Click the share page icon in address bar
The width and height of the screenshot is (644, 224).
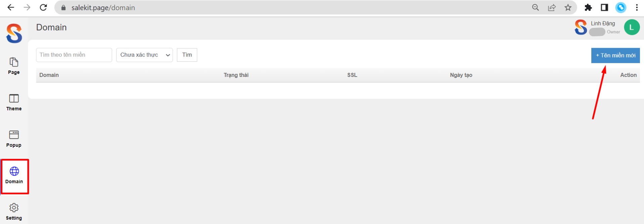coord(552,7)
